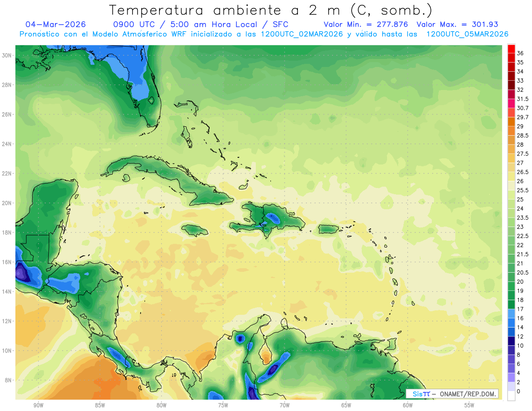The width and height of the screenshot is (532, 411).
Task: Click the '20.5' legend value
Action: [523, 273]
